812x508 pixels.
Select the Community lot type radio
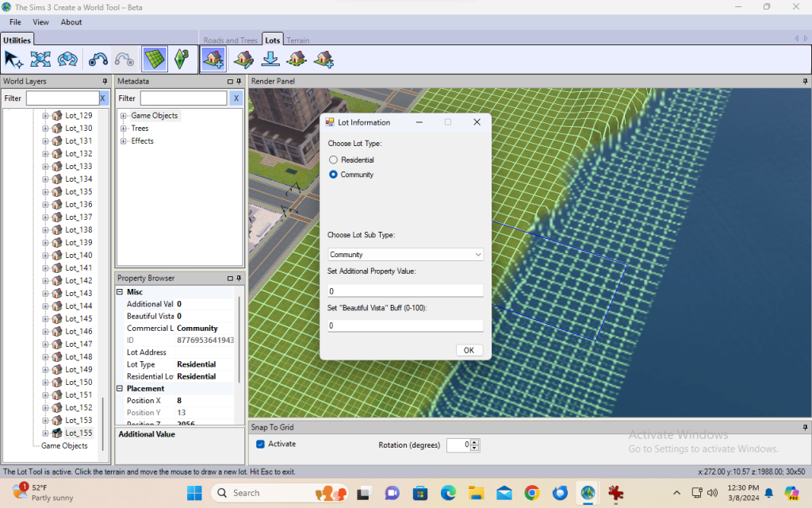pos(334,175)
